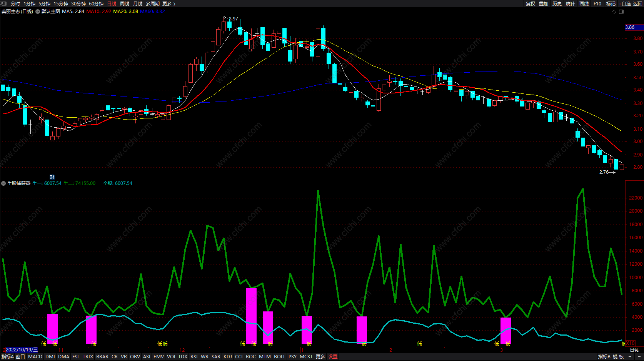Click the 2022/10/19 date label

click(x=22, y=350)
